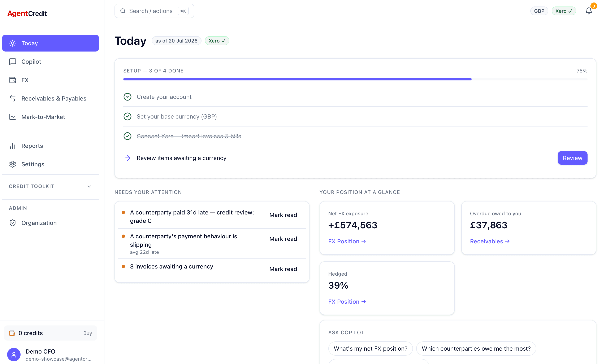Open Receivables & Payables
The width and height of the screenshot is (606, 364).
pos(50,98)
